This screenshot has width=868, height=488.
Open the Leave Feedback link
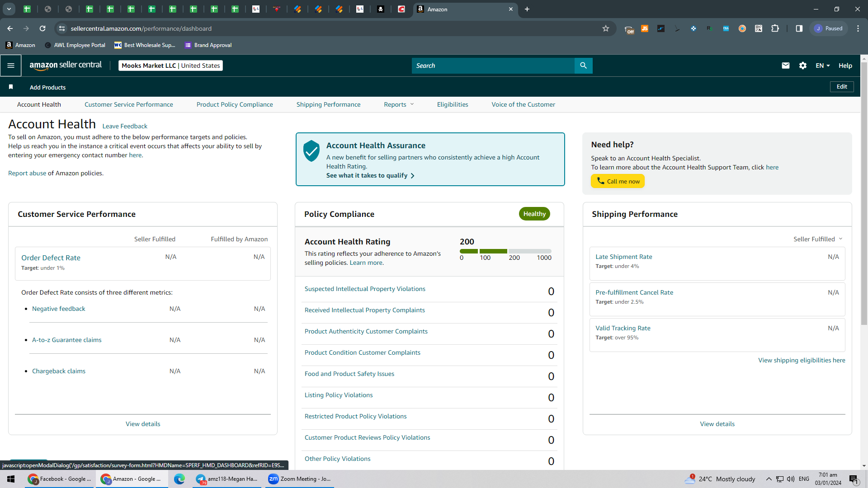[x=125, y=126]
